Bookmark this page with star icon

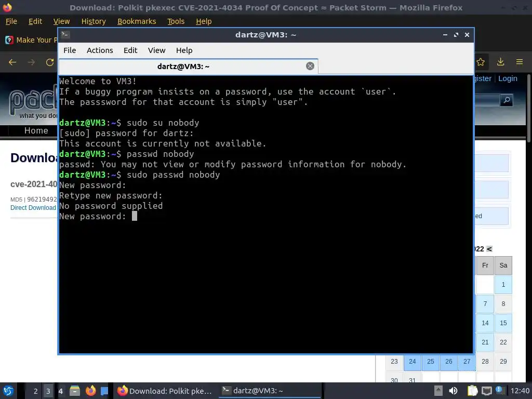tap(481, 62)
